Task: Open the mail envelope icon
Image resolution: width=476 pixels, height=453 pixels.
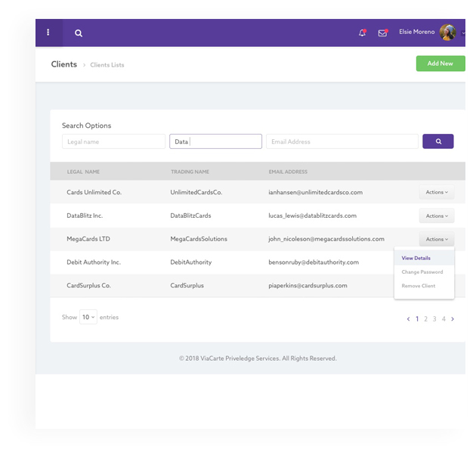Action: 382,33
